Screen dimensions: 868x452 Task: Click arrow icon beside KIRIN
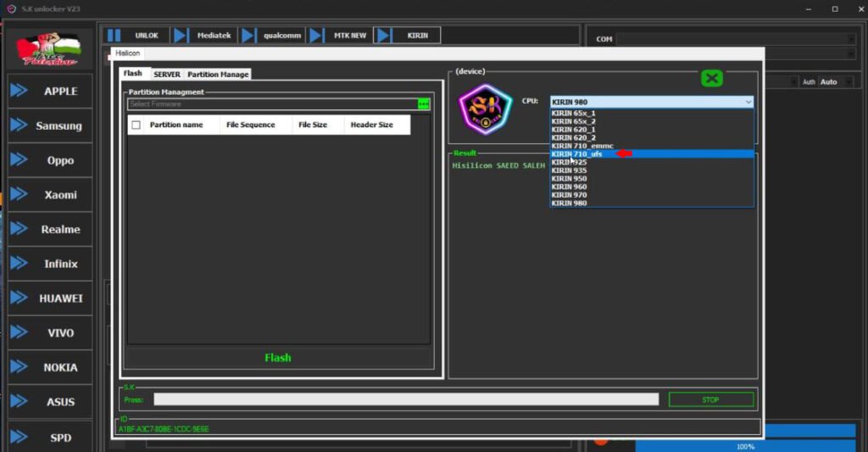click(383, 36)
